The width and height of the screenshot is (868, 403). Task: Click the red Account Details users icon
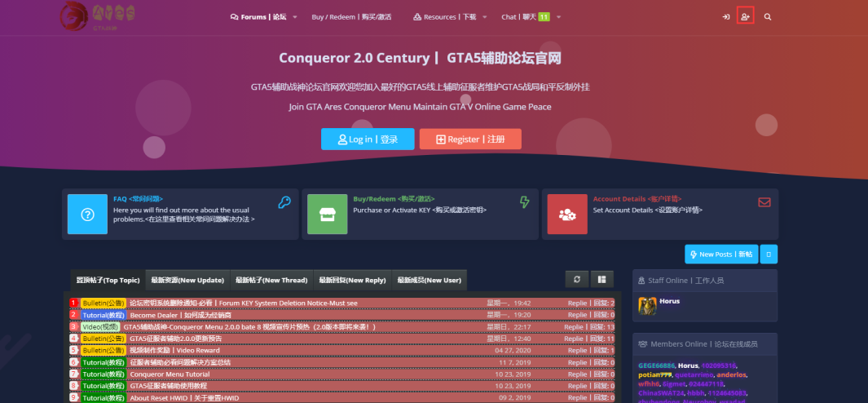(567, 214)
